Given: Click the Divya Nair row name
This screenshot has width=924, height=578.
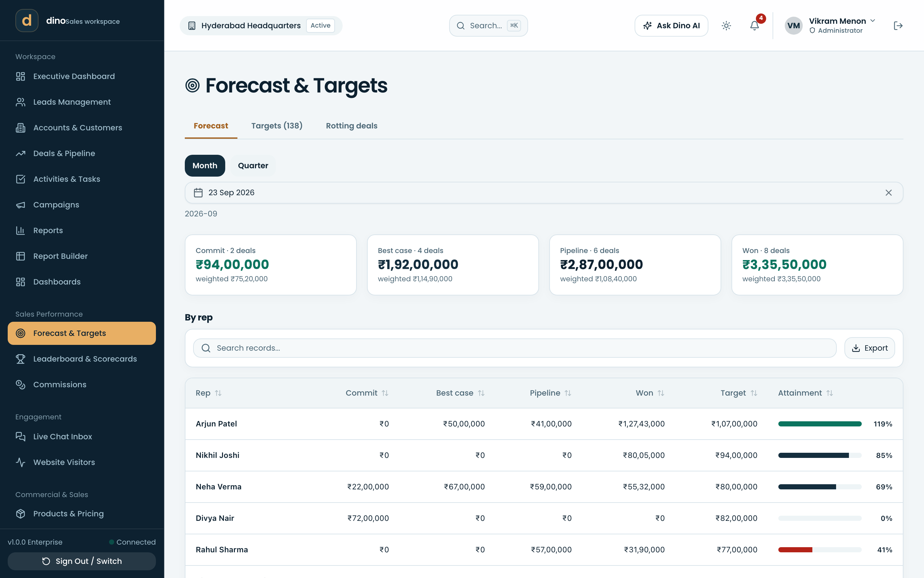Looking at the screenshot, I should pyautogui.click(x=215, y=518).
